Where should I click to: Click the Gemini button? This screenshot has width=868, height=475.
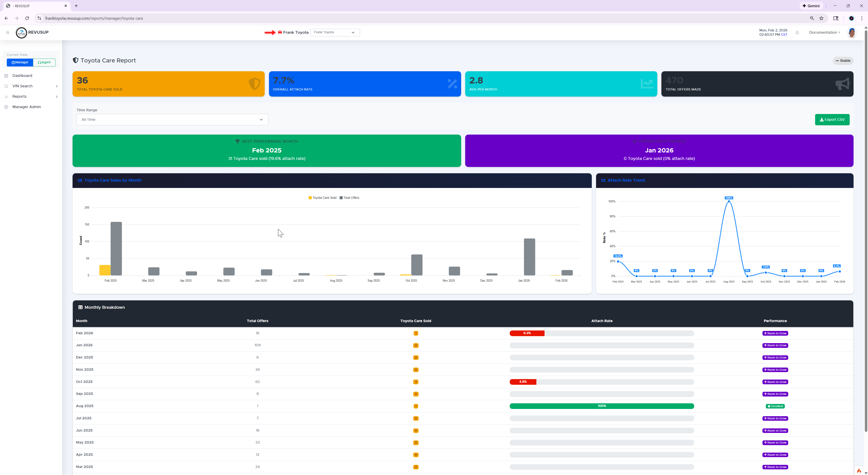(x=811, y=6)
